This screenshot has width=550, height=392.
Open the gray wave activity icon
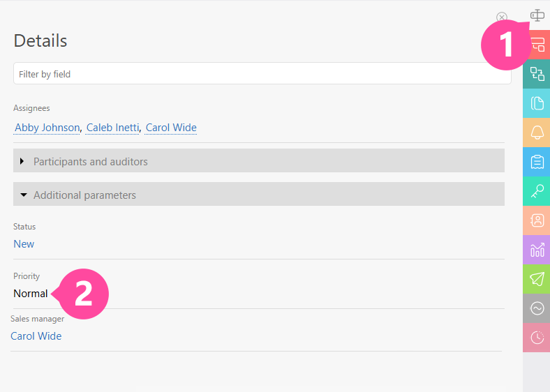point(537,308)
